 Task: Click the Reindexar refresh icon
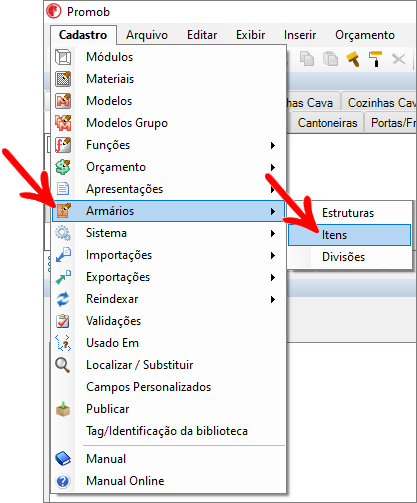pos(63,299)
